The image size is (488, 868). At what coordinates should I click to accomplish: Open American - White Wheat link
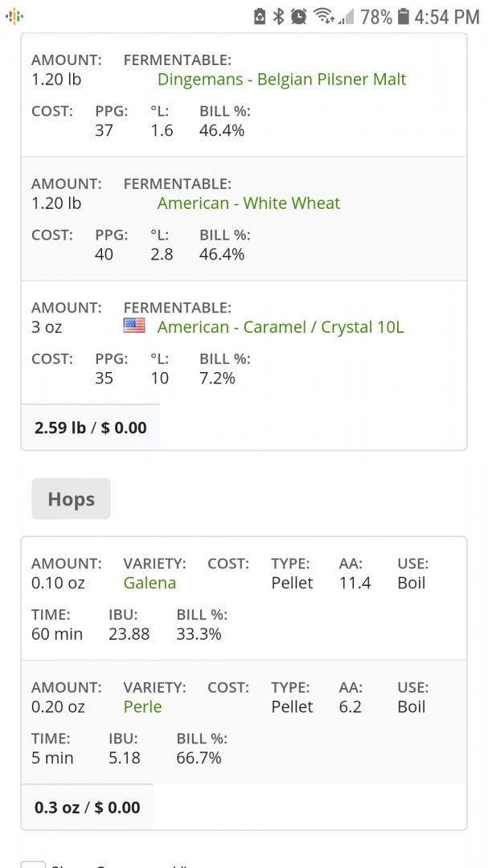(x=248, y=203)
